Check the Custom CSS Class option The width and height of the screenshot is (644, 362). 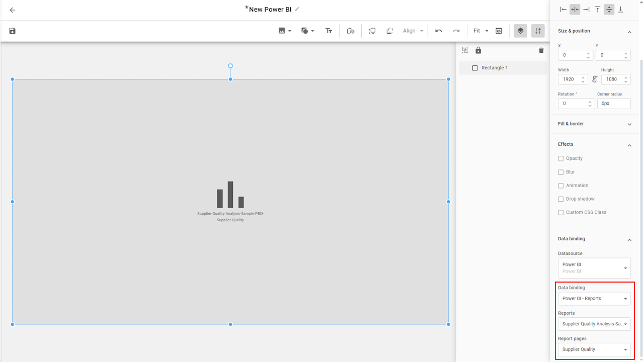coord(561,213)
